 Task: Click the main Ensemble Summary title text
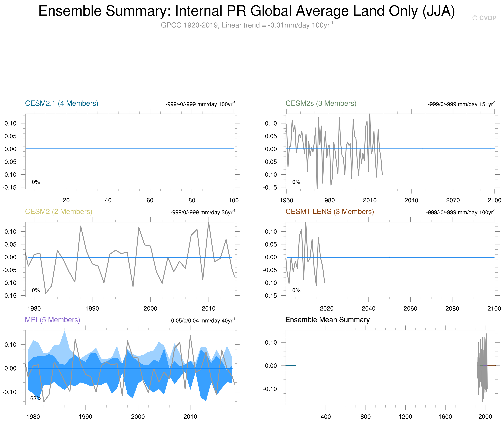click(x=247, y=11)
